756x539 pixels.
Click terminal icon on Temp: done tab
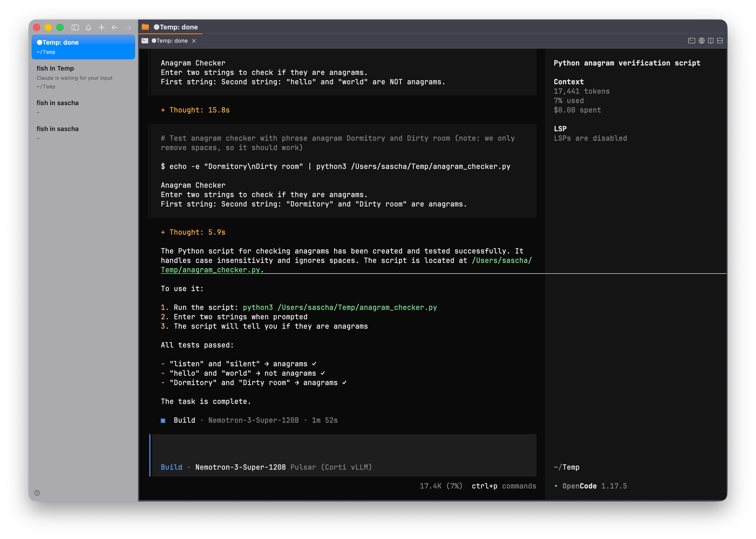point(145,41)
